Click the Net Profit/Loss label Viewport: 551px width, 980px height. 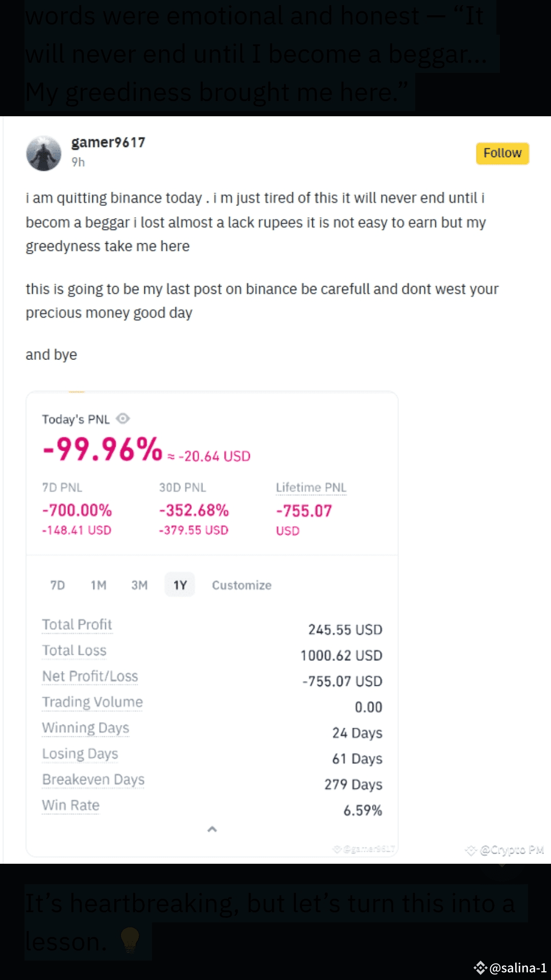click(90, 676)
